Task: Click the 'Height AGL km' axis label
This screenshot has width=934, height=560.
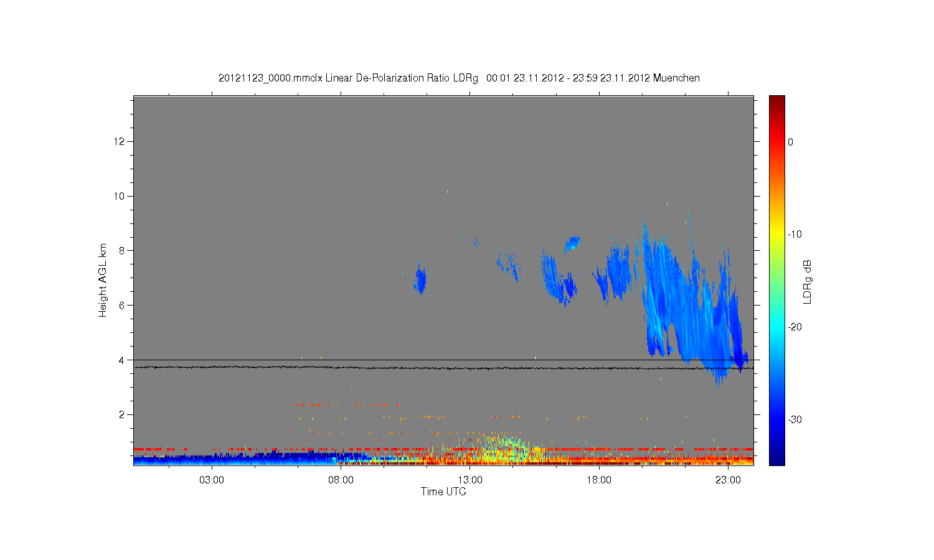Action: (x=103, y=280)
